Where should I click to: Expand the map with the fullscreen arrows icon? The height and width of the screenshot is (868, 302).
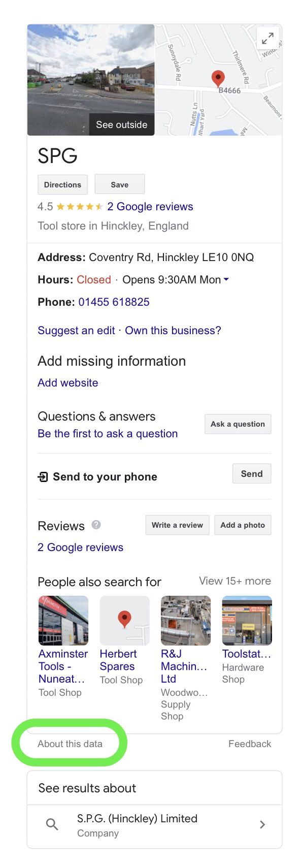[267, 38]
